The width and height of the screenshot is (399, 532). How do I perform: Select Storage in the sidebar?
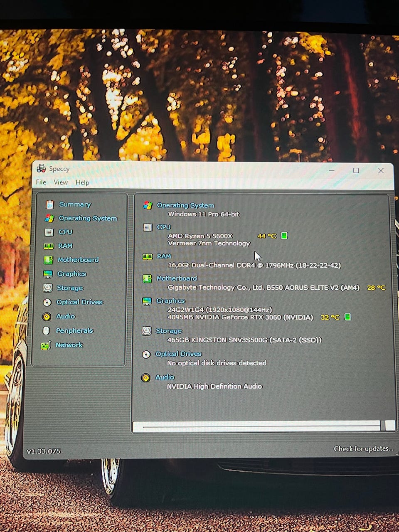coord(70,288)
